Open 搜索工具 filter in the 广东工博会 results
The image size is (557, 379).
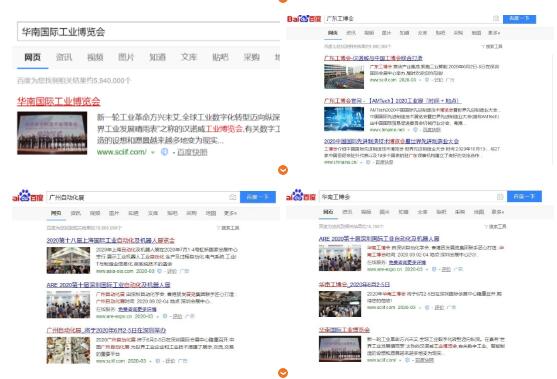(x=492, y=47)
